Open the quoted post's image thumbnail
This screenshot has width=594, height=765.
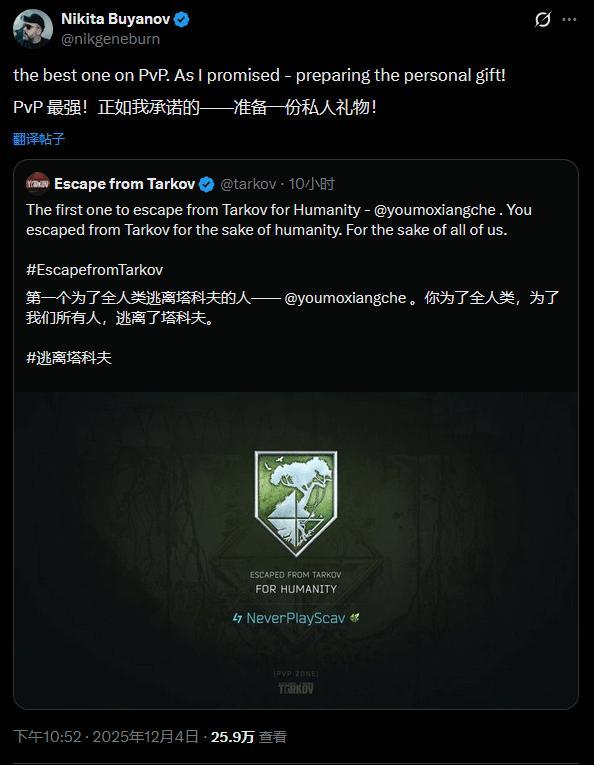(296, 550)
